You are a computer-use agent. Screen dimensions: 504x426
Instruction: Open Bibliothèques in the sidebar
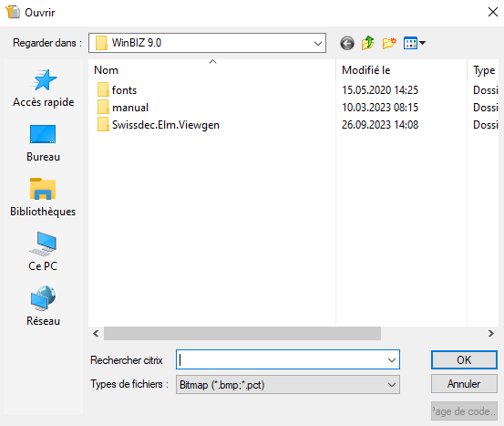coord(43,198)
